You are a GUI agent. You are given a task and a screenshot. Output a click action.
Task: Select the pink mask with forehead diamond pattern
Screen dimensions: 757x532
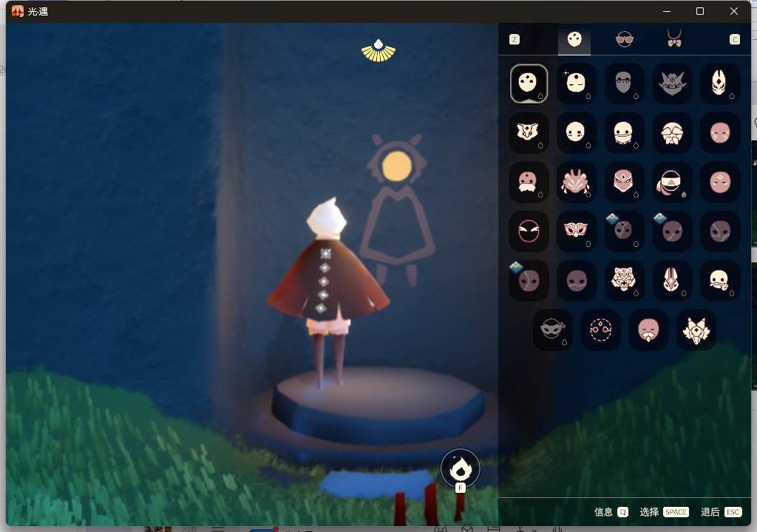(x=720, y=182)
